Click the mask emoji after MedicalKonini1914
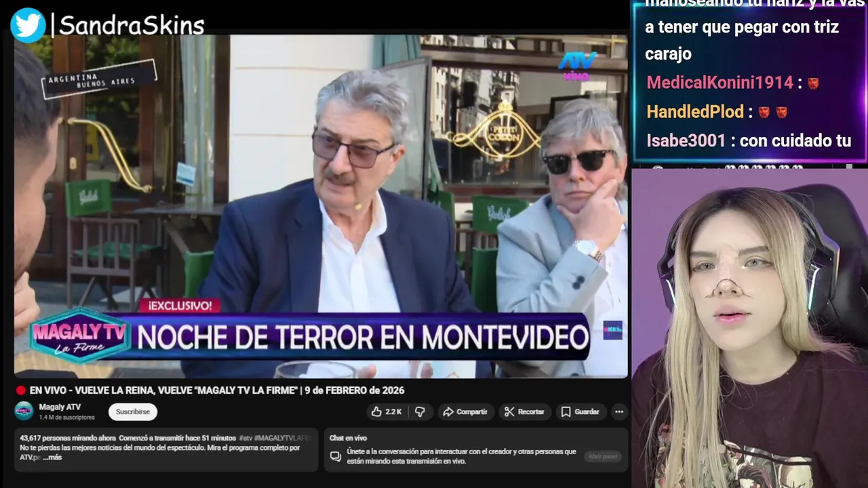This screenshot has width=868, height=488. pos(813,83)
